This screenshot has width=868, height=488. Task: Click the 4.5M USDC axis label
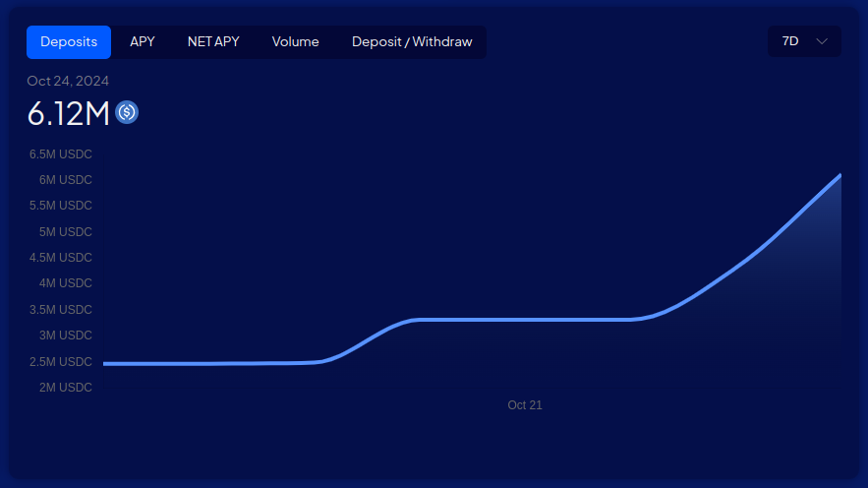pyautogui.click(x=61, y=258)
